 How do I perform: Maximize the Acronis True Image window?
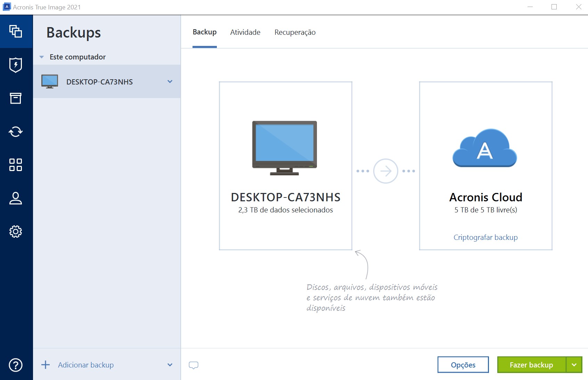[554, 7]
